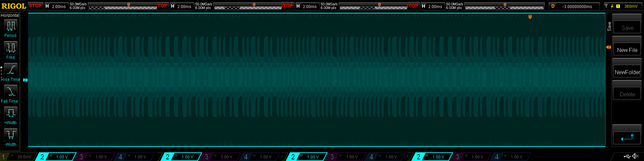Click the red STOP status beside RIGOL logo
644x161 pixels.
coord(35,6)
